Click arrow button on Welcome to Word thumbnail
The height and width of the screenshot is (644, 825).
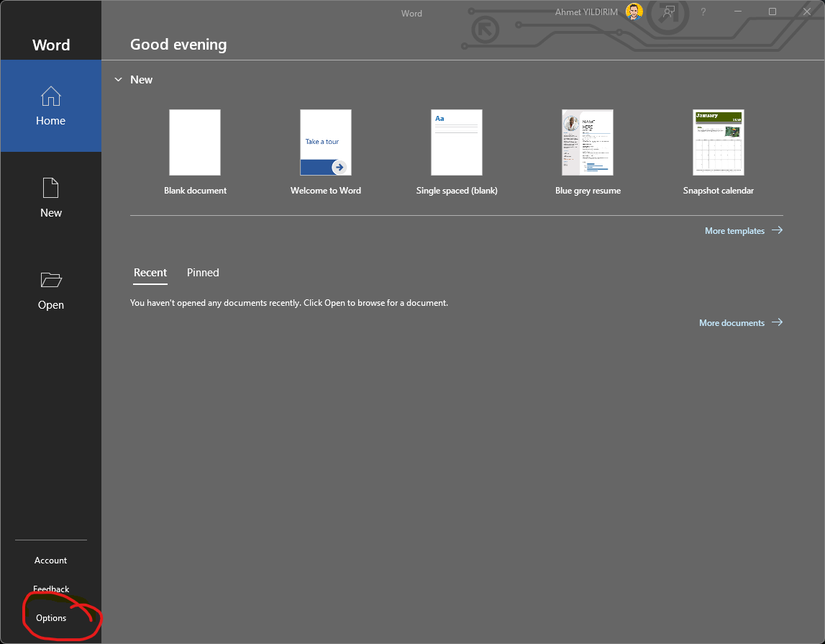[339, 168]
